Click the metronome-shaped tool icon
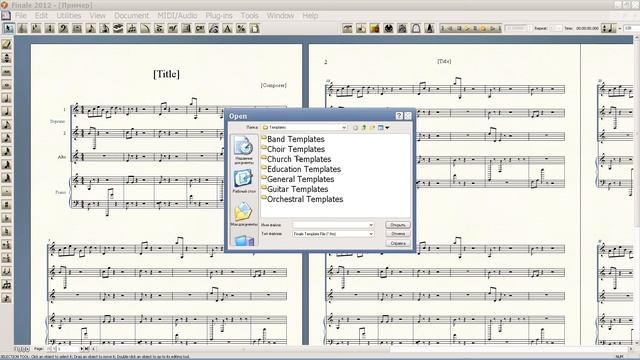The height and width of the screenshot is (360, 640). click(429, 28)
